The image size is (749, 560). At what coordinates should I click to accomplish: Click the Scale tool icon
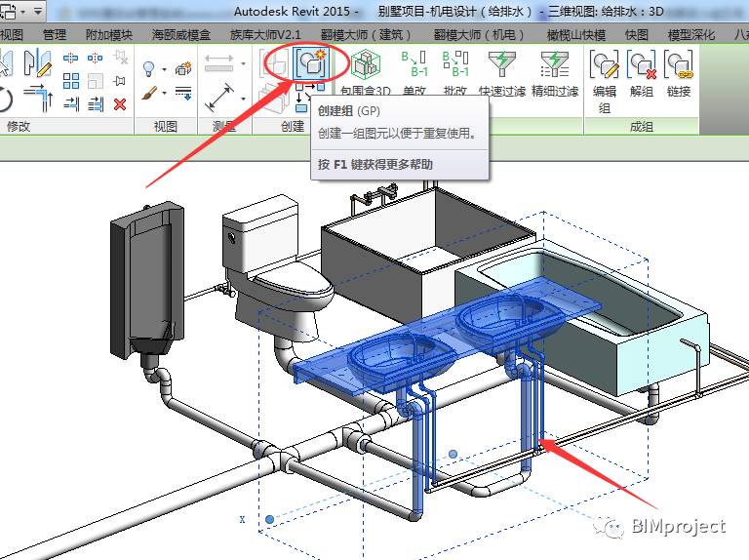click(x=95, y=81)
